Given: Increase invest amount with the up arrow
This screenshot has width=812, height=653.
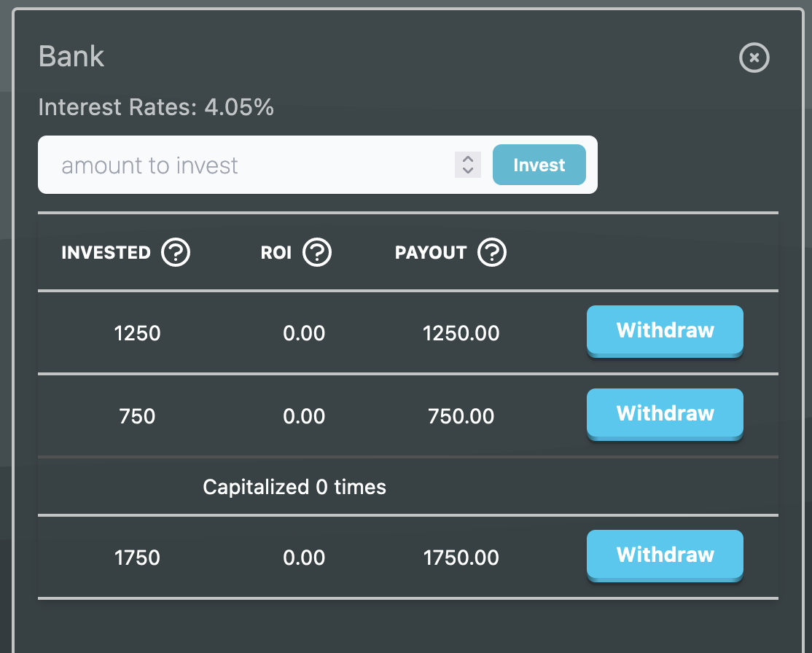Looking at the screenshot, I should 468,159.
